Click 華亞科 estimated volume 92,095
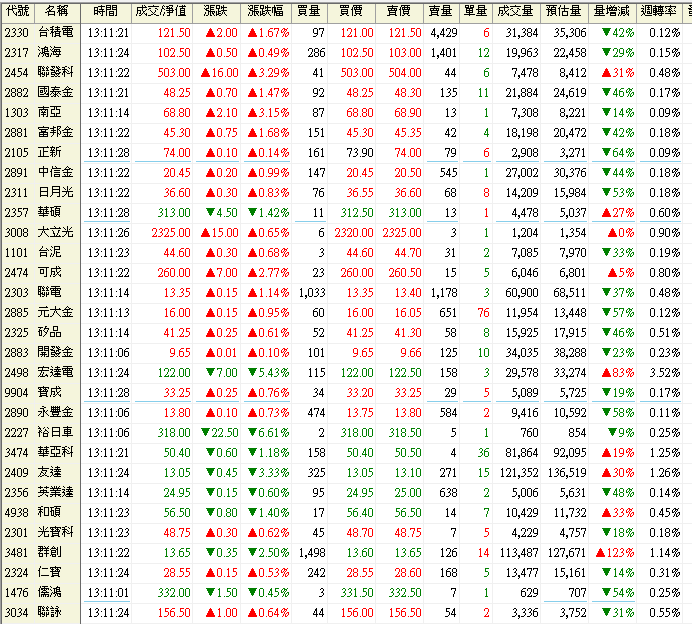The width and height of the screenshot is (692, 624). (x=570, y=452)
